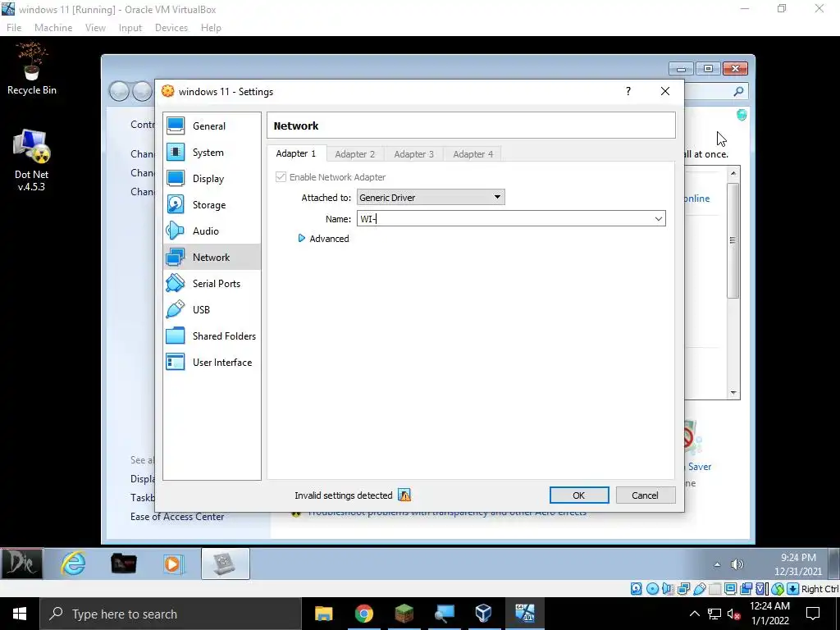This screenshot has height=630, width=840.
Task: Click the Control Panel search magnifier icon
Action: click(x=739, y=92)
